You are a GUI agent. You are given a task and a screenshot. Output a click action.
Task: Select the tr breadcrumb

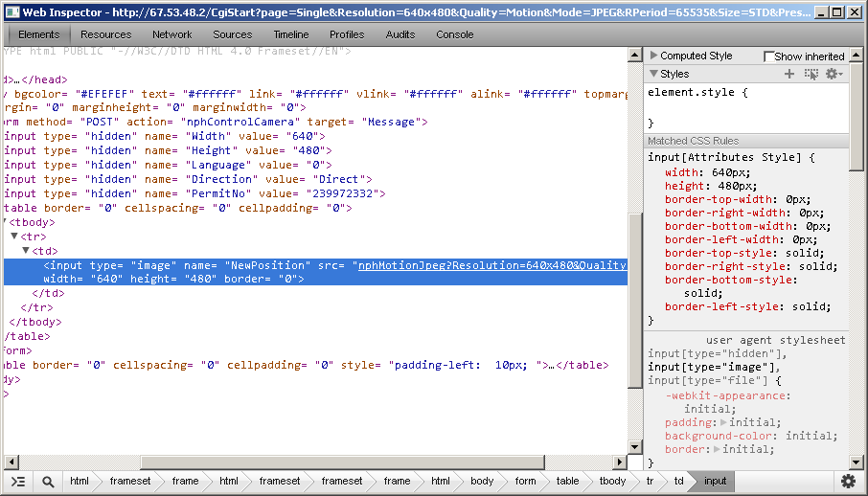click(x=650, y=481)
